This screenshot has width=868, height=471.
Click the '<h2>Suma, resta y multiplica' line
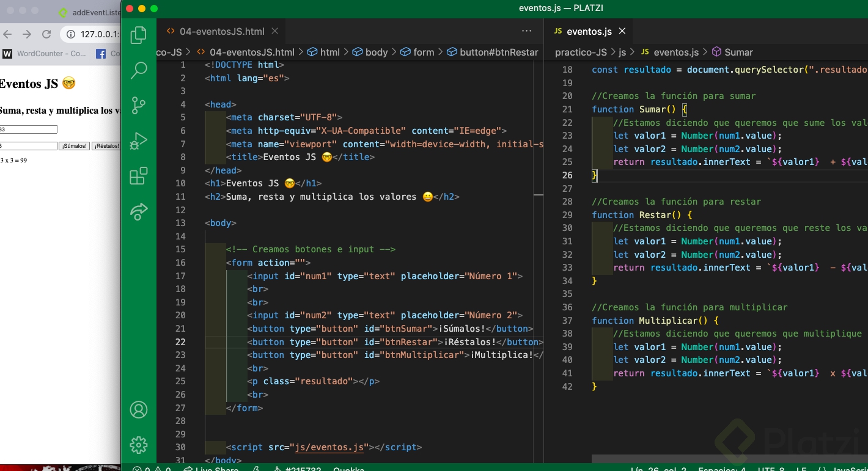point(332,197)
